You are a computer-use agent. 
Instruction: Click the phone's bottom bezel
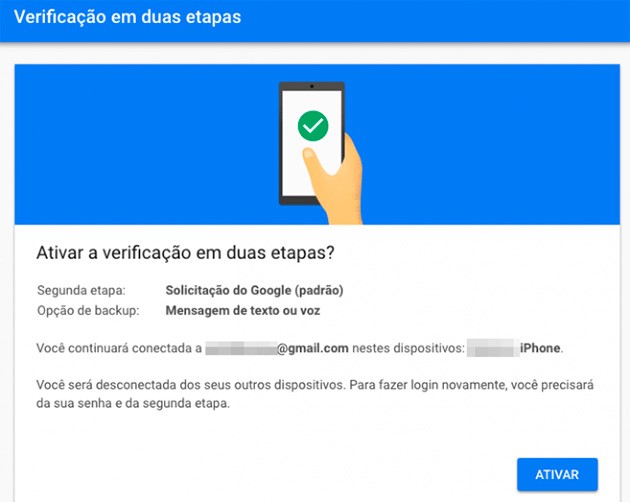tap(297, 200)
